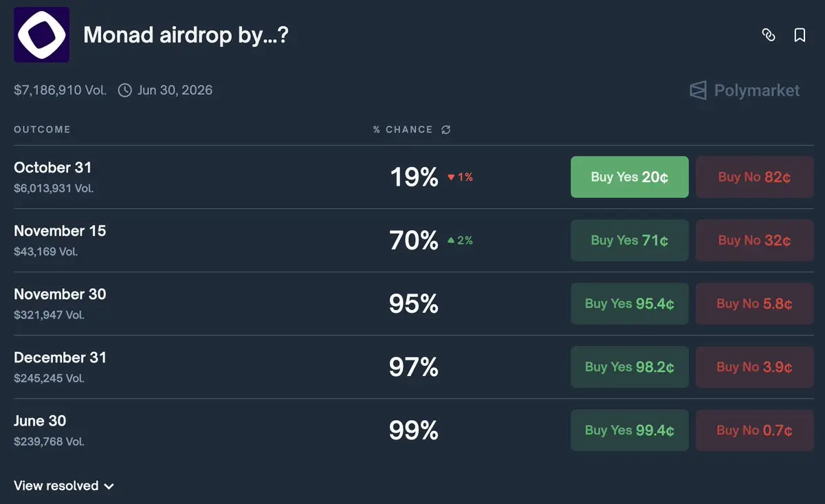Click the Monad airdrop by…? title
This screenshot has height=504, width=825.
pos(186,35)
